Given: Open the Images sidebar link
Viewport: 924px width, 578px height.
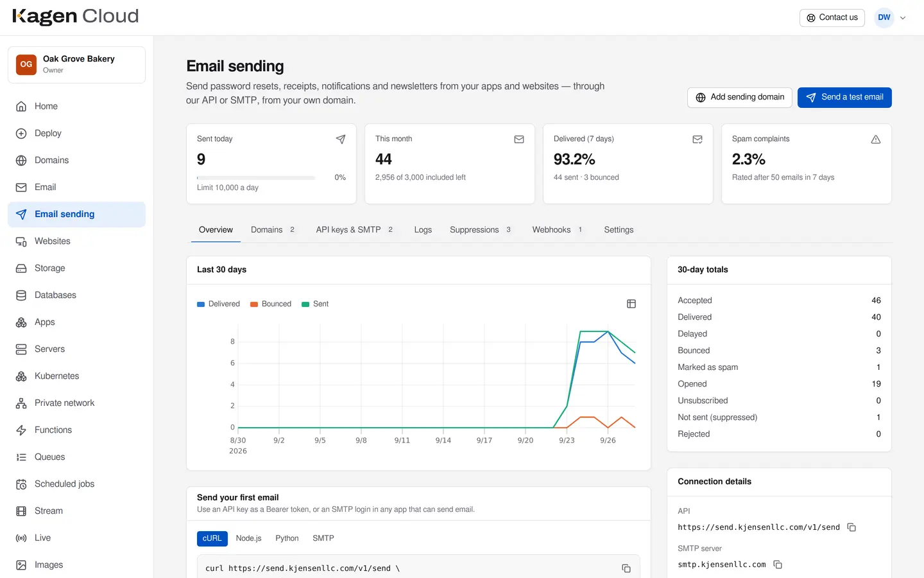Looking at the screenshot, I should pos(76,565).
